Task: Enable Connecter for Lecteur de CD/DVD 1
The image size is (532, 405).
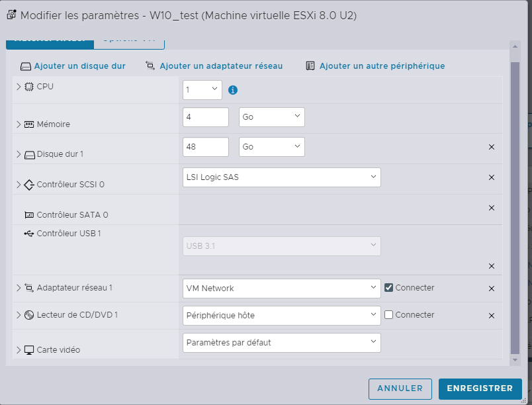Action: pos(389,315)
